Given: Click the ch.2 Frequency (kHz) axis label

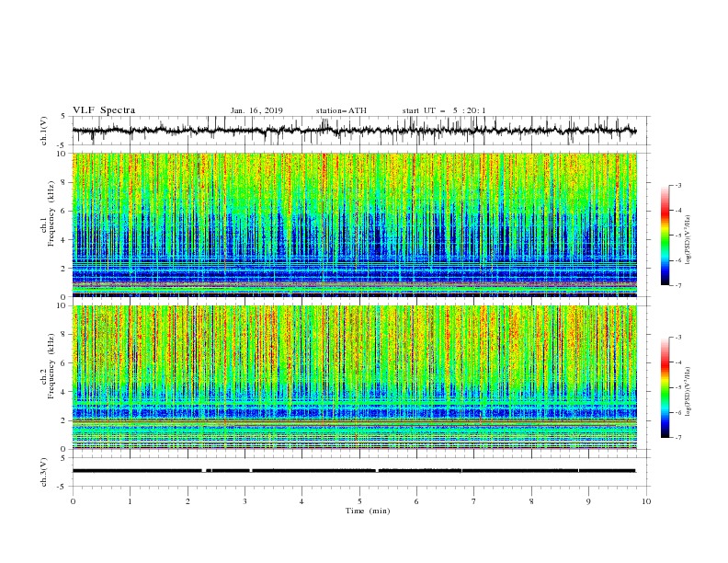Looking at the screenshot, I should (48, 366).
